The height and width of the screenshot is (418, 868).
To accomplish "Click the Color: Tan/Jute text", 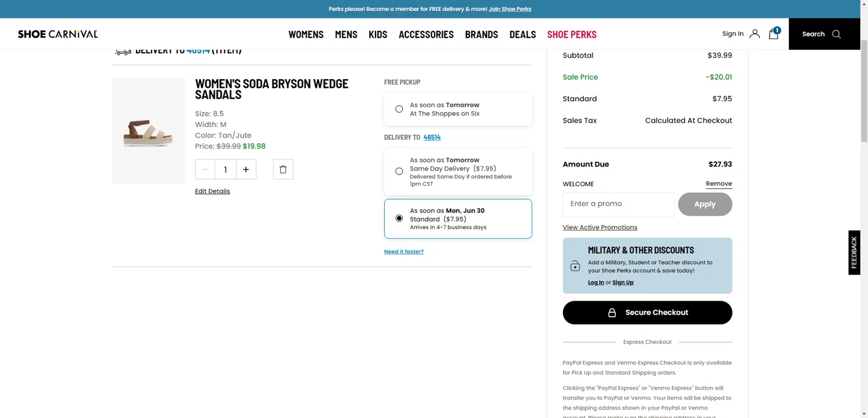I will (223, 135).
